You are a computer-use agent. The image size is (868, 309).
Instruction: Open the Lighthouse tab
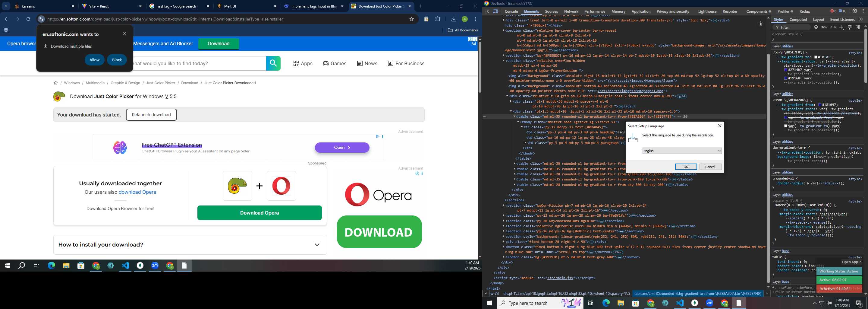click(707, 11)
